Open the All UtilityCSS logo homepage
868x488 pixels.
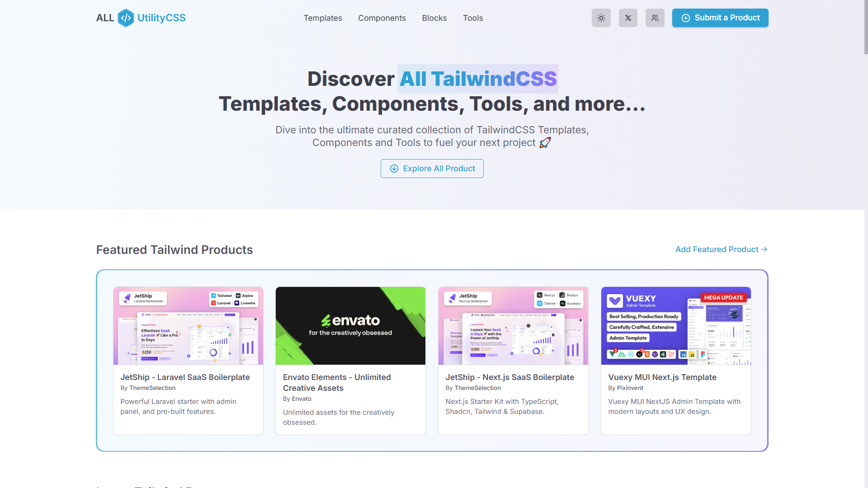[x=141, y=18]
